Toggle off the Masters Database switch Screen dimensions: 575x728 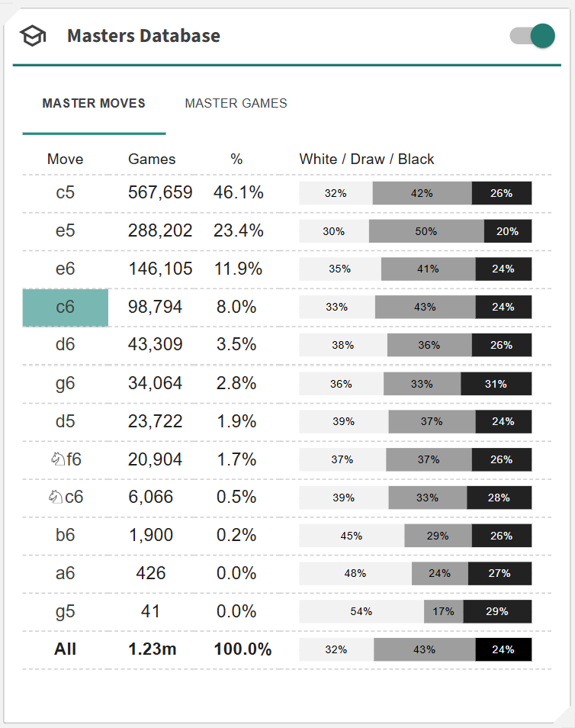click(x=532, y=36)
